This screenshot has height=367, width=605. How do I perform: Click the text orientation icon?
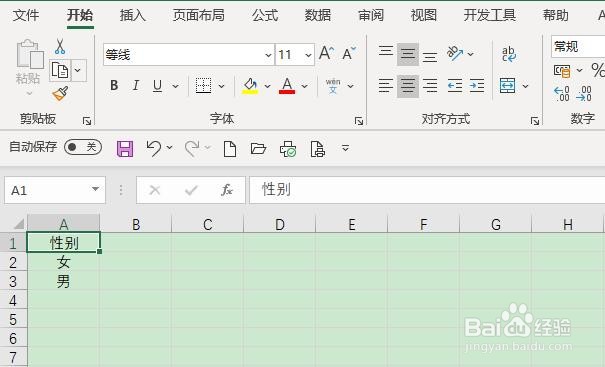coord(455,53)
